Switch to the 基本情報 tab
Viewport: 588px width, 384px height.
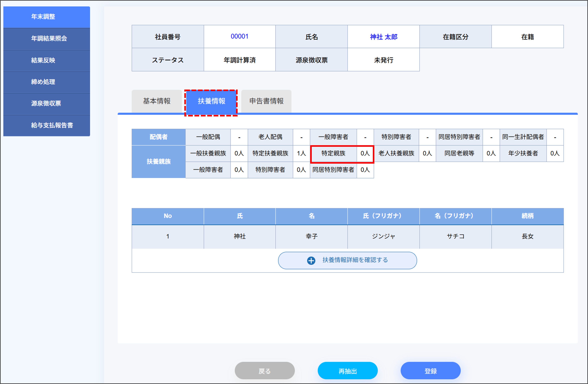[157, 101]
